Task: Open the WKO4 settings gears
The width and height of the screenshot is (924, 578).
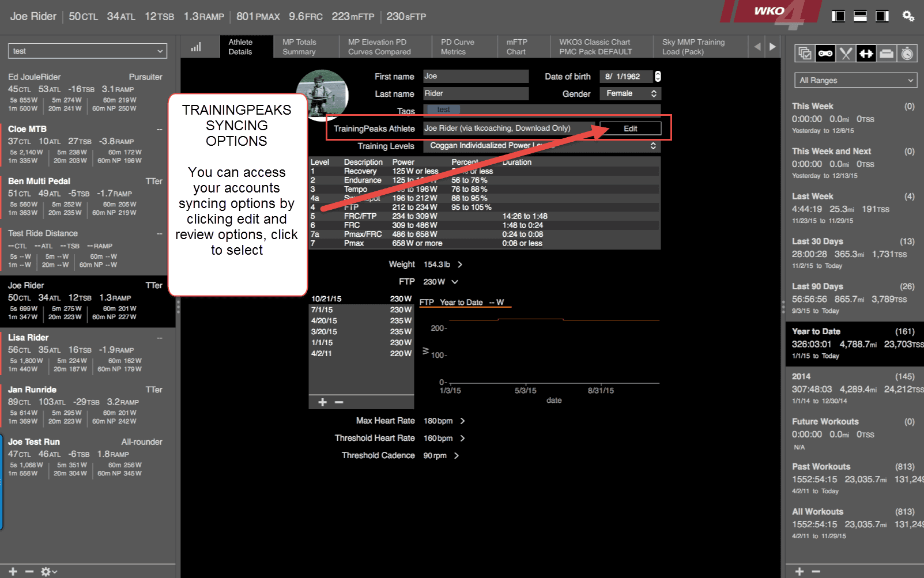Action: 908,16
